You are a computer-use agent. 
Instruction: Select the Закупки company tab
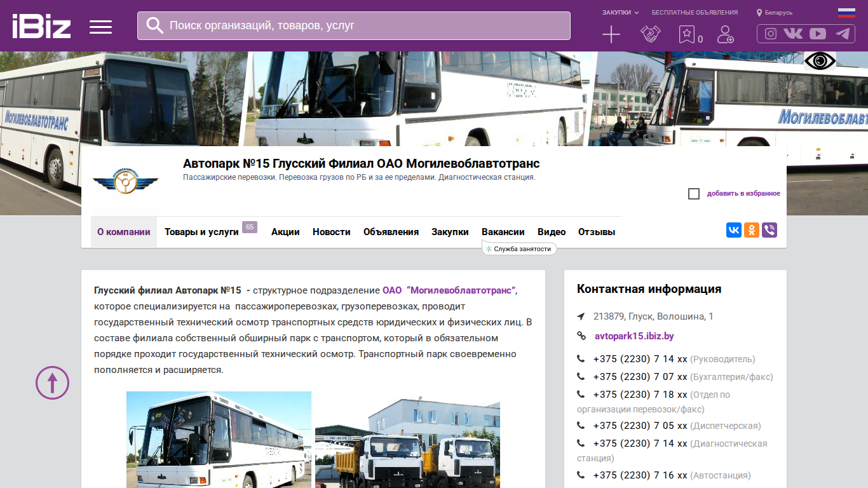pyautogui.click(x=450, y=232)
